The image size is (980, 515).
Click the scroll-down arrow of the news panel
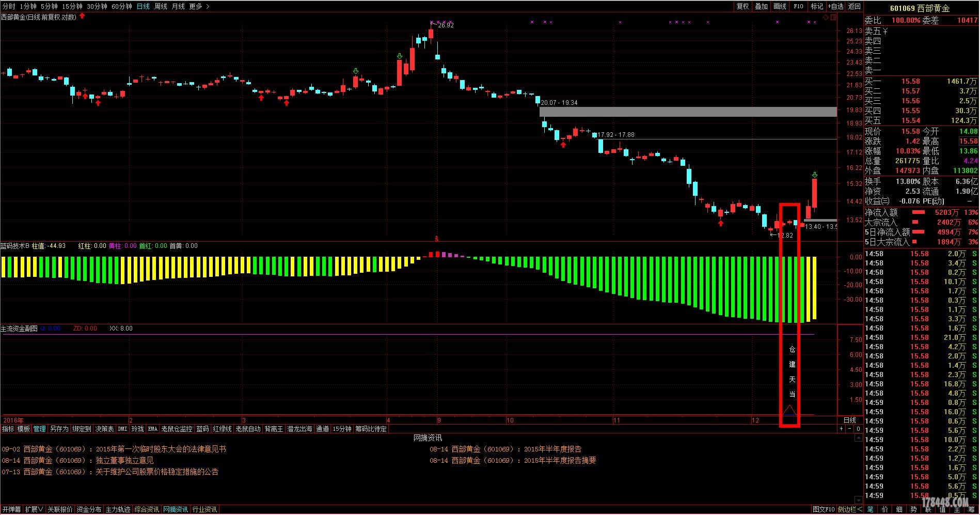pos(859,500)
